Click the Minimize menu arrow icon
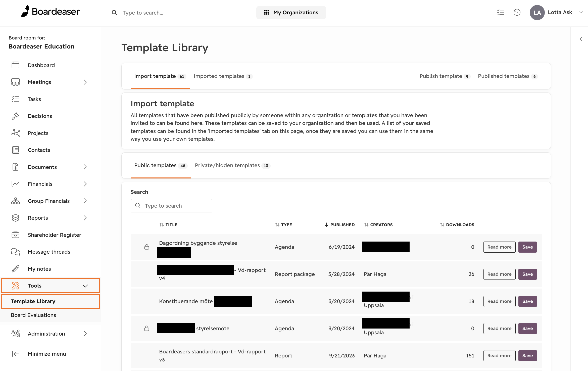 coord(16,354)
